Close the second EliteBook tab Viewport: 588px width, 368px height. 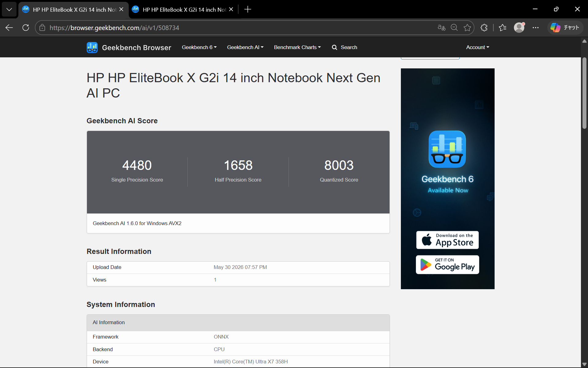pos(231,10)
